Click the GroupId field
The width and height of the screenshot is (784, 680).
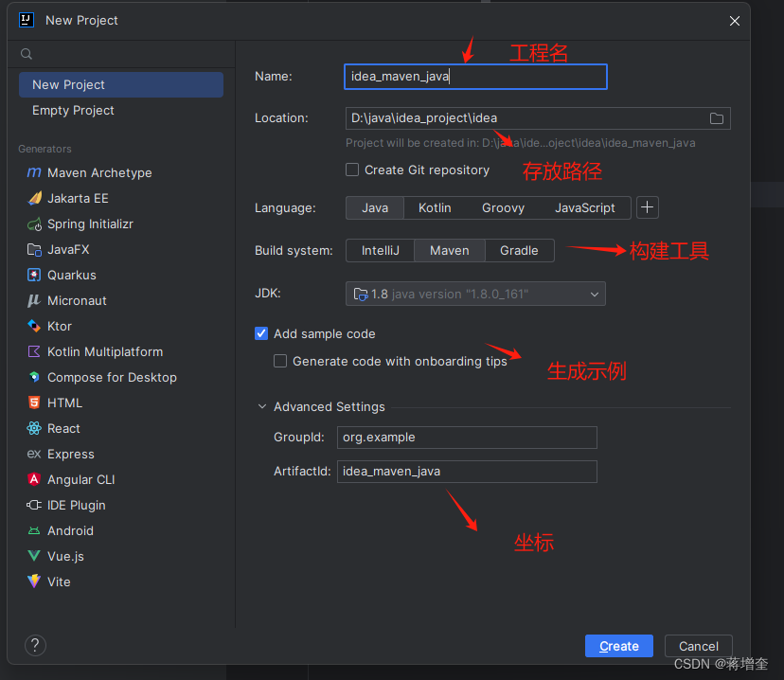tap(467, 438)
